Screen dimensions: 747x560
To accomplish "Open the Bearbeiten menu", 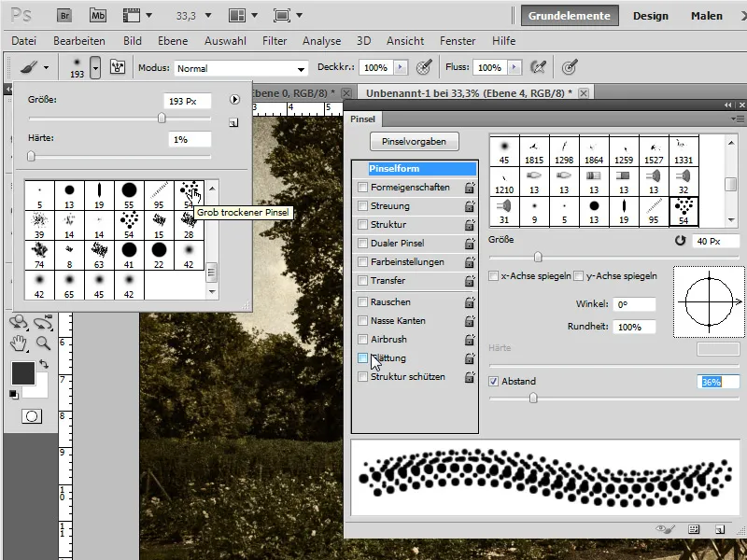I will coord(79,41).
